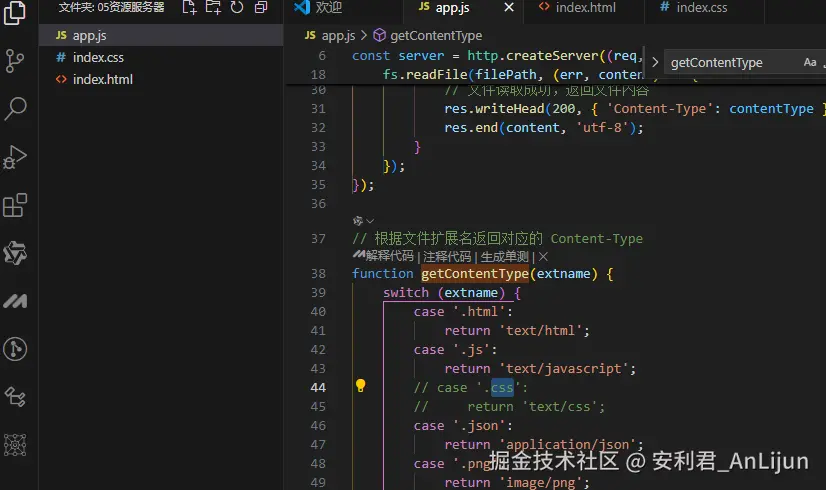Screen dimensions: 826x490
Task: Click 'res.writeHead' on line 31
Action: (x=494, y=109)
